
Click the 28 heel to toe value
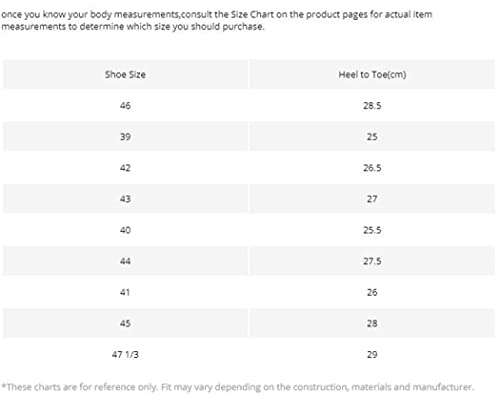pos(372,323)
